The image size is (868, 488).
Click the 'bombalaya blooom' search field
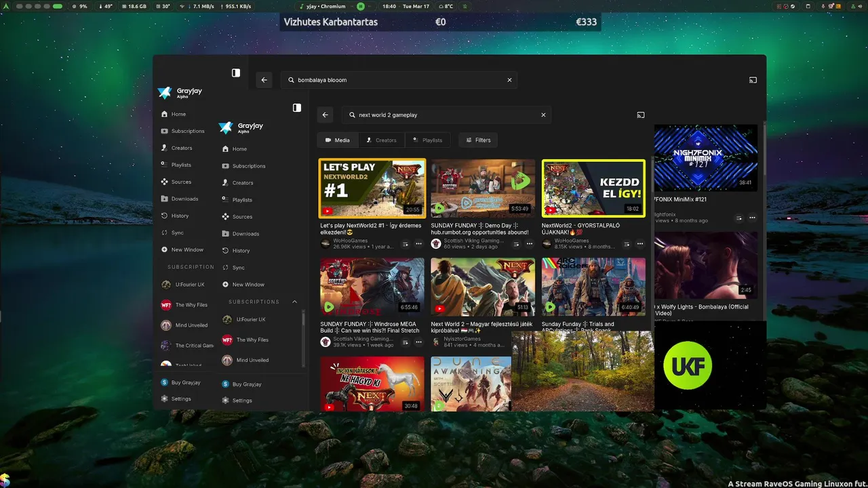pos(399,80)
